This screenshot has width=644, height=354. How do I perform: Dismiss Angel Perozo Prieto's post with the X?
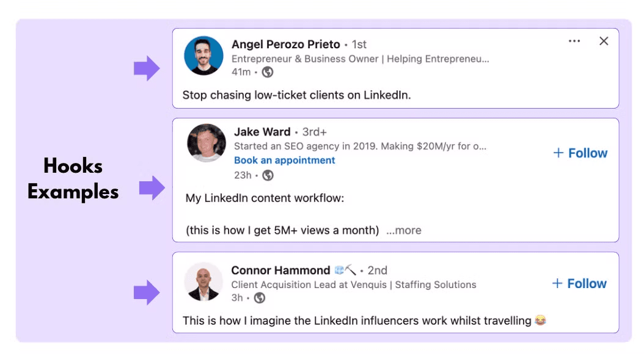coord(604,41)
